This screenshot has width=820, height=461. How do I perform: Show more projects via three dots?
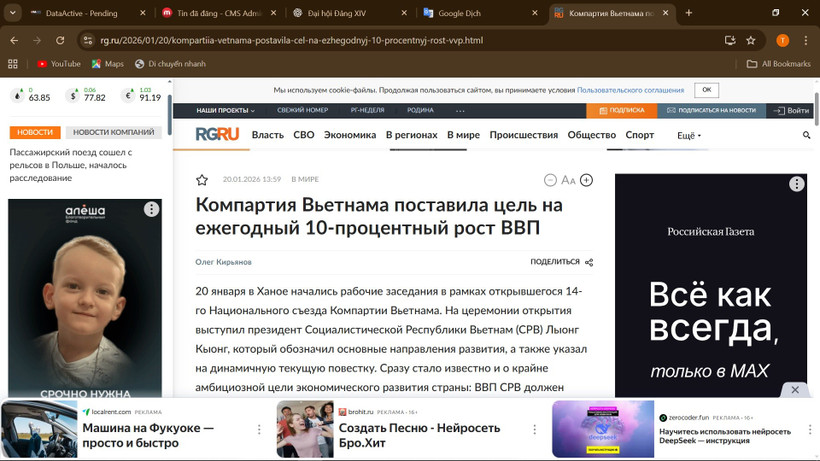(460, 111)
